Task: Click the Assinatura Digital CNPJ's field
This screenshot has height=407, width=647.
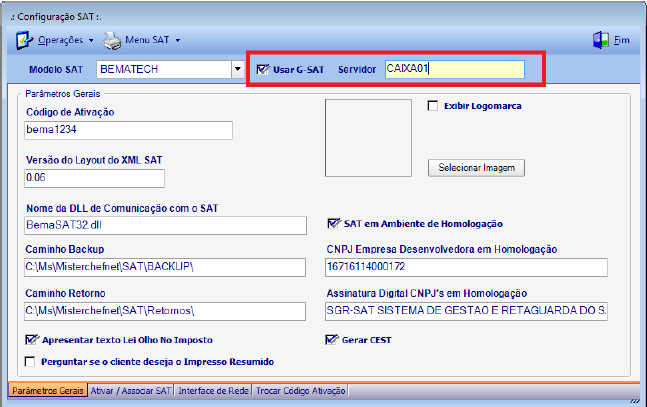Action: click(x=466, y=311)
